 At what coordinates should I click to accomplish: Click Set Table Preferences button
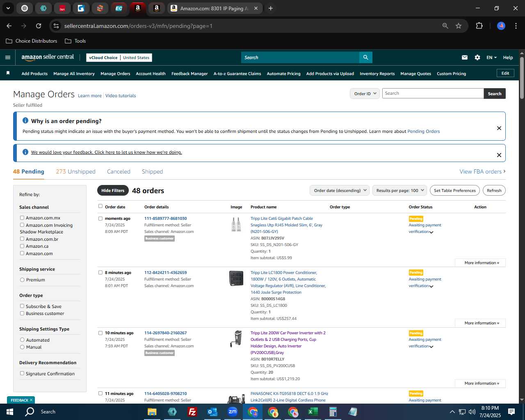455,190
